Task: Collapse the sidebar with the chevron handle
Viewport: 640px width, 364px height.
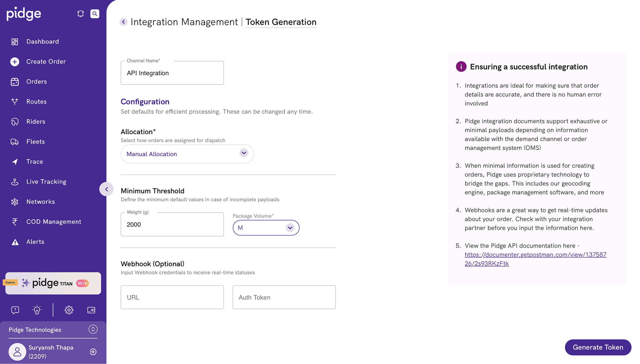Action: tap(106, 189)
